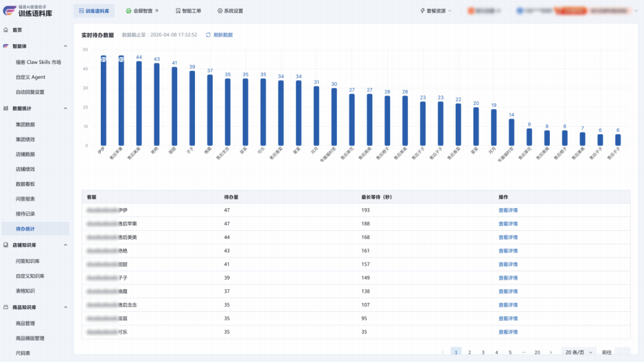Screen dimensions: 644x362
Task: Click the refresh icon next to 刷新数据
Action: click(208, 35)
